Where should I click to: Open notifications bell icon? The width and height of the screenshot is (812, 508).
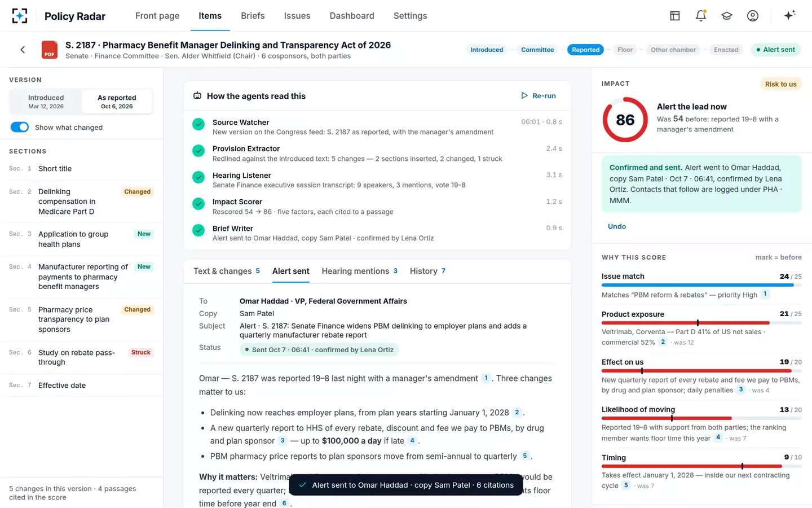coord(701,16)
